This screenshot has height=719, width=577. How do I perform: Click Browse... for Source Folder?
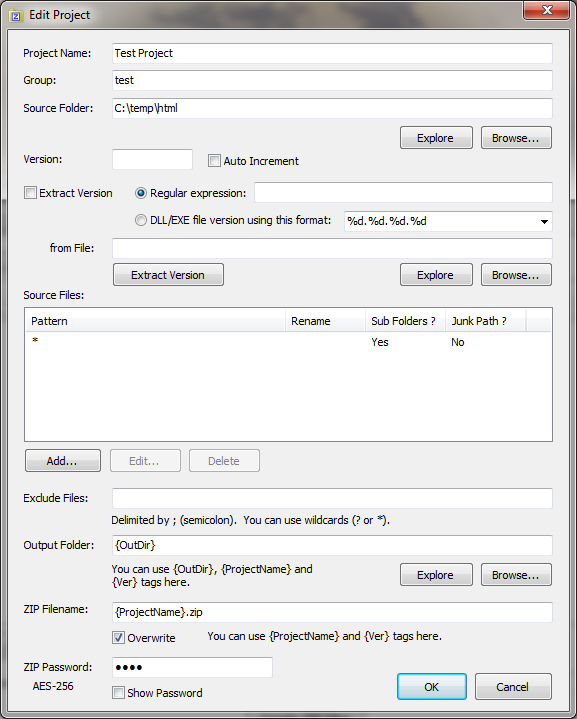coord(516,138)
